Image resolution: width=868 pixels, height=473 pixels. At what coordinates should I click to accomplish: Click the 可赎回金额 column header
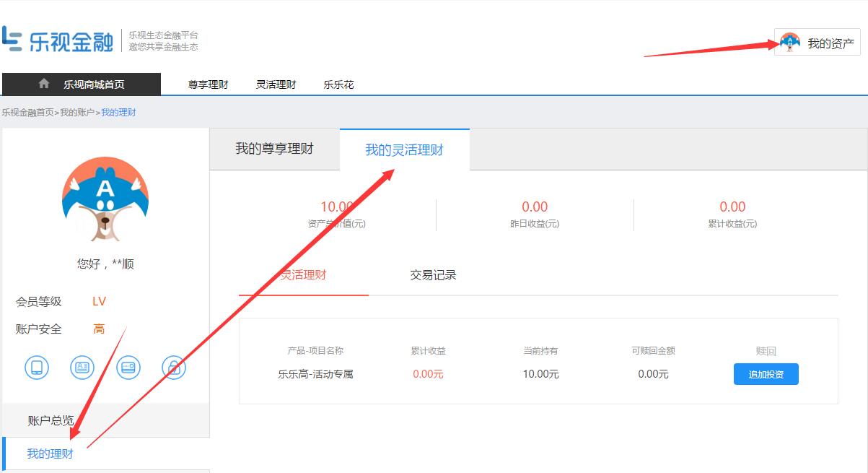[x=653, y=351]
